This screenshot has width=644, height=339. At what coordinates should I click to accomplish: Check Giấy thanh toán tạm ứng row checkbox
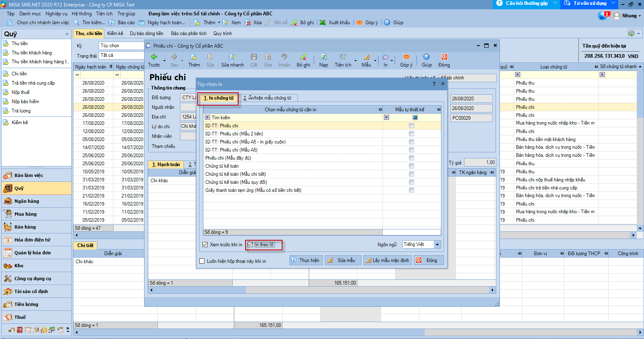pyautogui.click(x=411, y=190)
